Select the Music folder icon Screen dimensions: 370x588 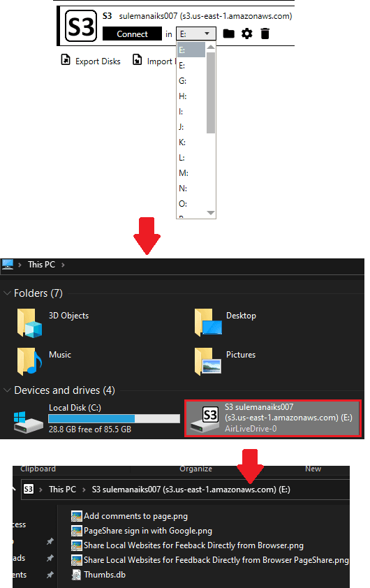(x=29, y=361)
